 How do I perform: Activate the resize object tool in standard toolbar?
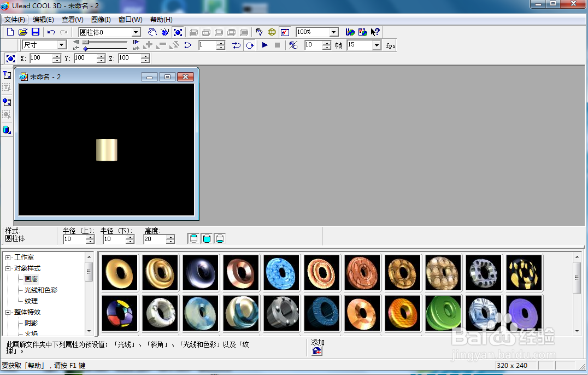click(178, 32)
